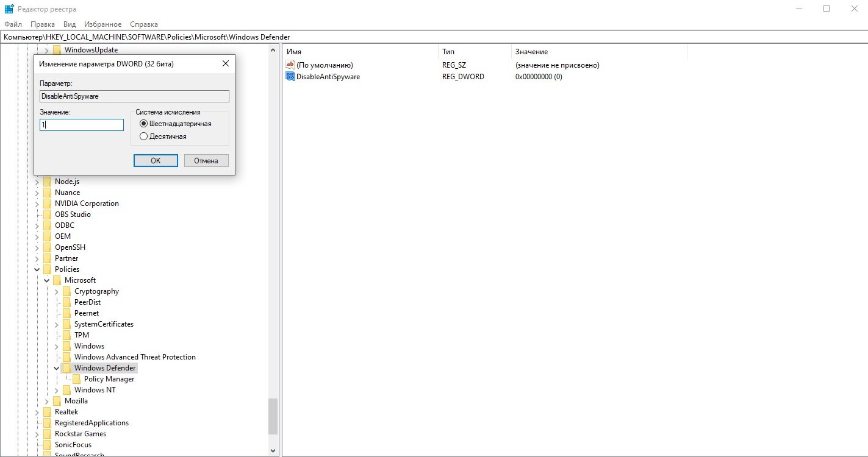Click the Mozilla folder icon
Image resolution: width=868 pixels, height=457 pixels.
[x=57, y=401]
